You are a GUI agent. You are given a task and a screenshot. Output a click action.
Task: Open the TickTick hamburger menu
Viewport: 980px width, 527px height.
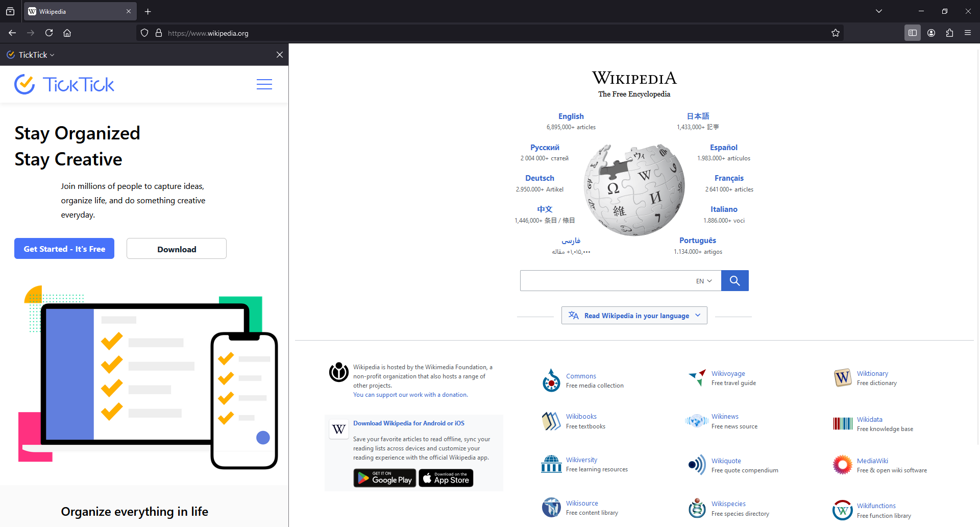pyautogui.click(x=264, y=84)
